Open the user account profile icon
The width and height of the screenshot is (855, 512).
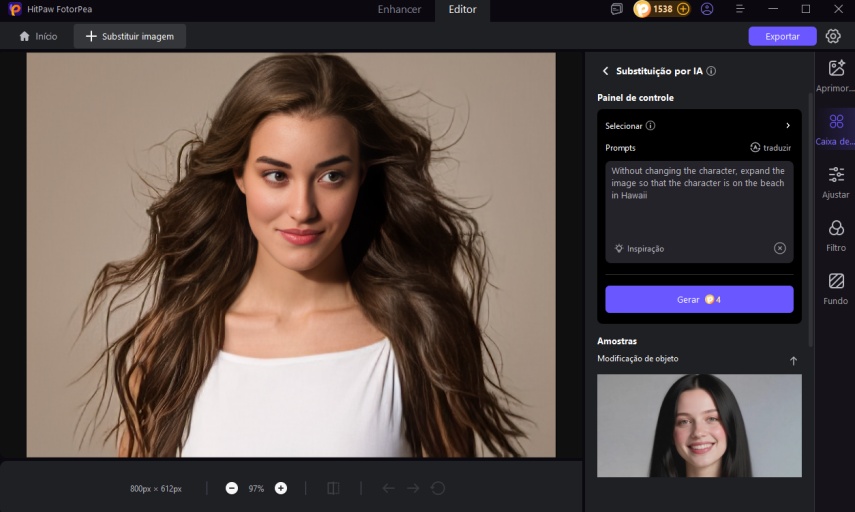click(707, 9)
